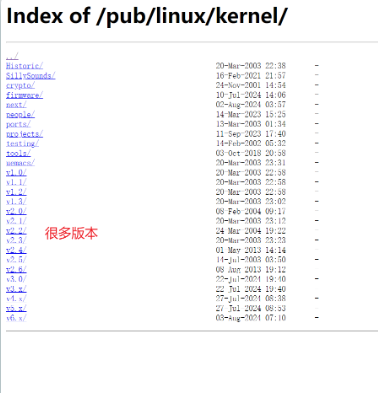Open the firmware/ directory link
The image size is (378, 393).
tap(24, 95)
